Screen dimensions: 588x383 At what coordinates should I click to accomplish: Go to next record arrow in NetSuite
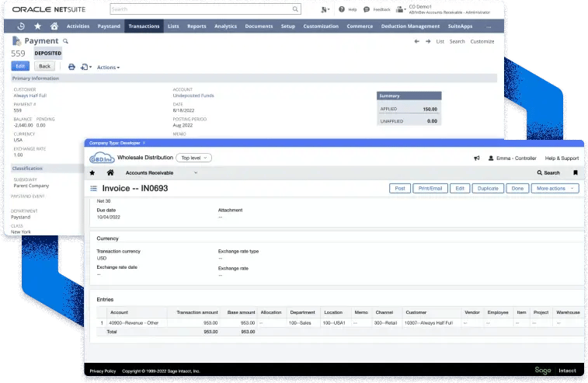428,41
